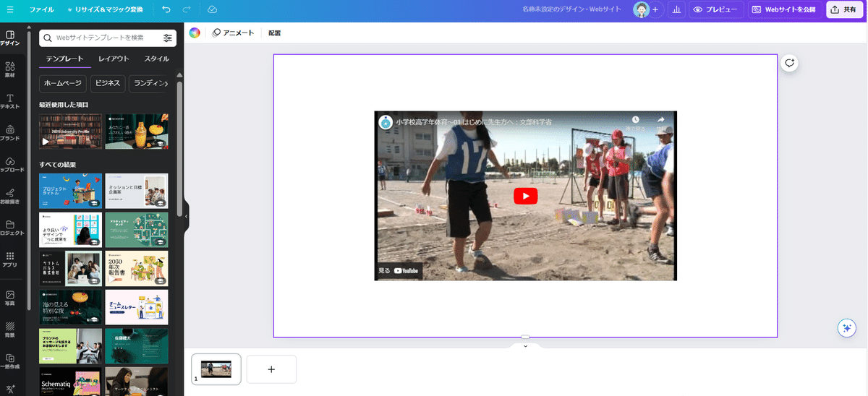This screenshot has width=868, height=396.
Task: Check the cloud save status icon
Action: point(212,10)
